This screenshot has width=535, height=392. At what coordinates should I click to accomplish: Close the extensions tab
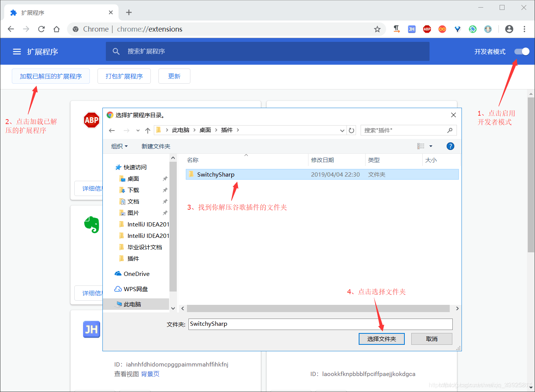(110, 13)
